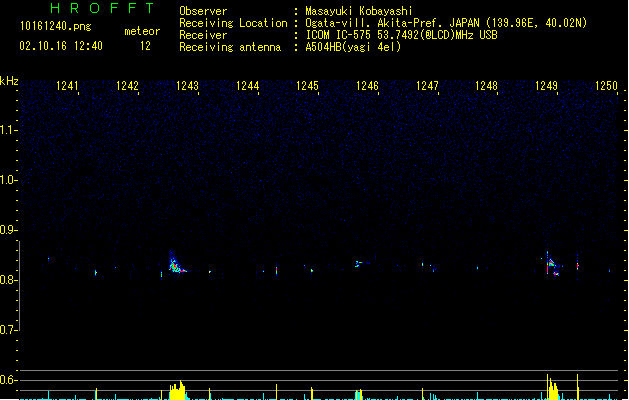
Task: Click the Observer field label
Action: tap(203, 11)
